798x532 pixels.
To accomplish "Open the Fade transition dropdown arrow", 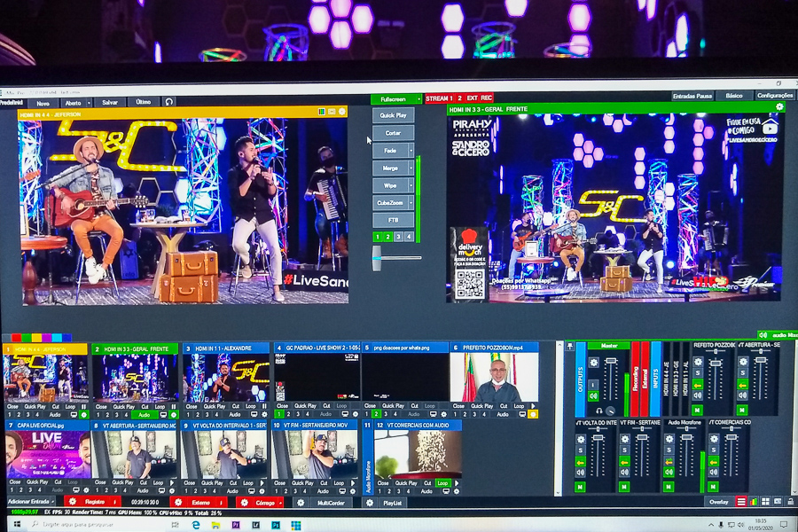I will 411,151.
